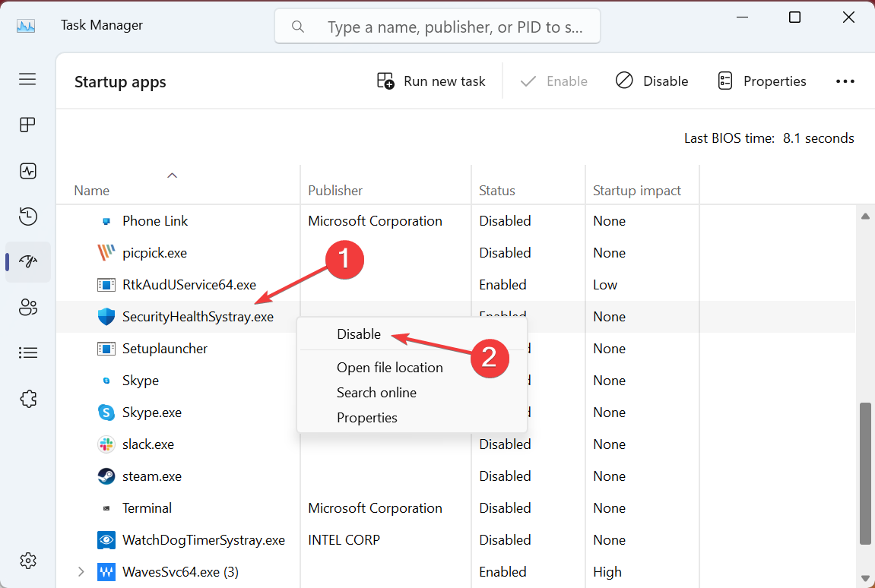Click the Properties toolbar button
This screenshot has height=588, width=875.
point(762,81)
